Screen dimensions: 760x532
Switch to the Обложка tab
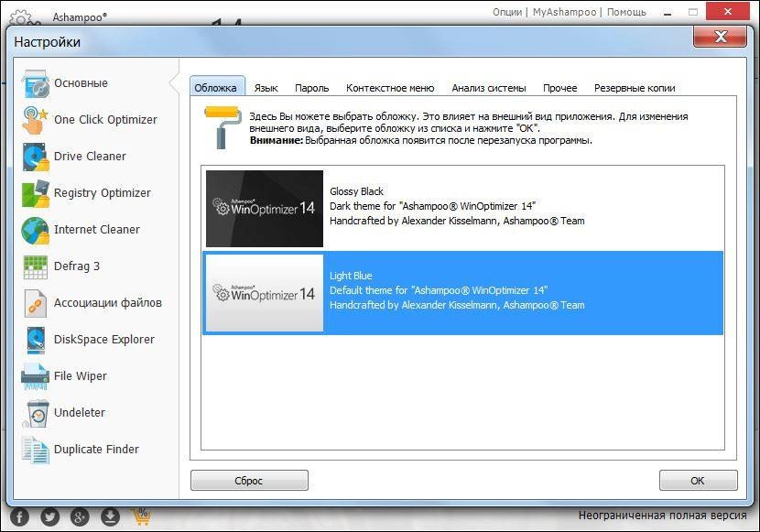(216, 88)
